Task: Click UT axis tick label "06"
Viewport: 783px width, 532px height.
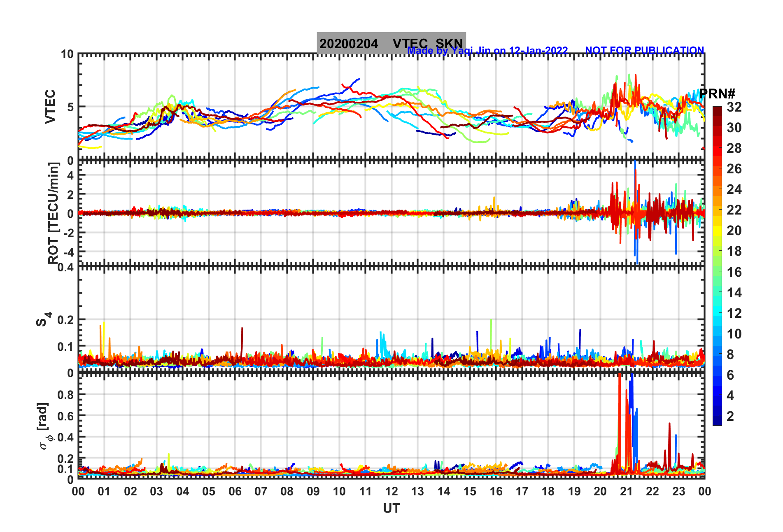Action: (x=235, y=491)
